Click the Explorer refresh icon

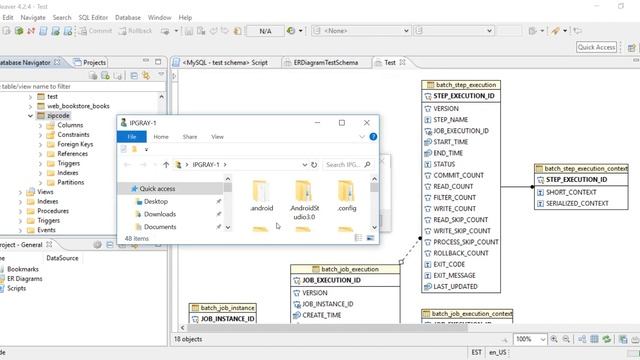314,164
